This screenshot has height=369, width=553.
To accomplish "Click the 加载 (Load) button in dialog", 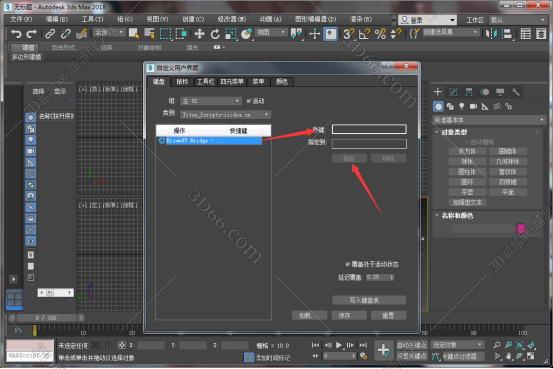I will tap(309, 315).
